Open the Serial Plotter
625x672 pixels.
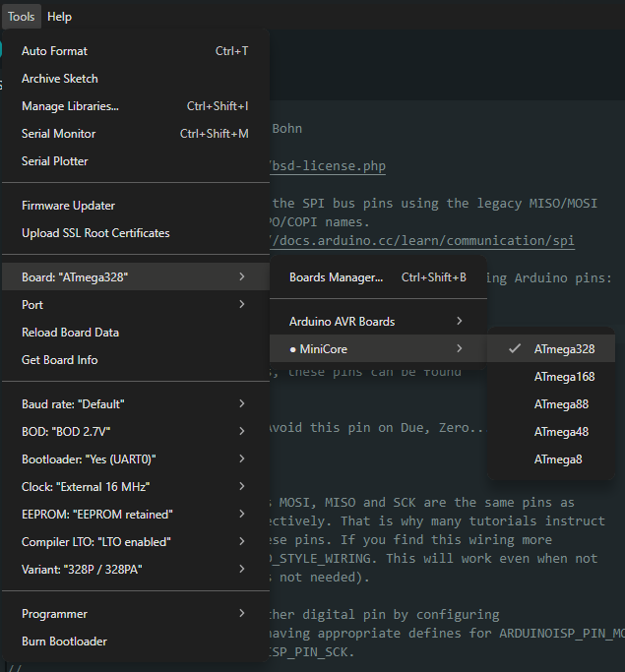coord(136,161)
